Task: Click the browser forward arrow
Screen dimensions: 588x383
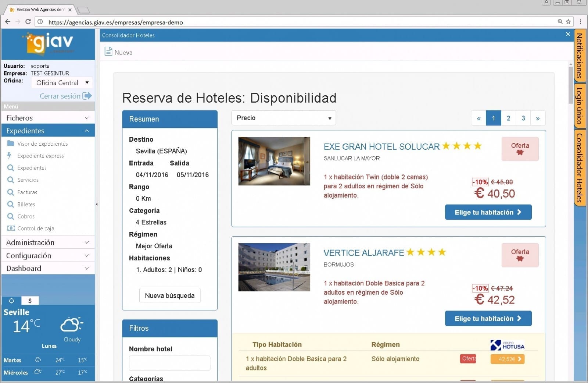Action: pos(18,22)
